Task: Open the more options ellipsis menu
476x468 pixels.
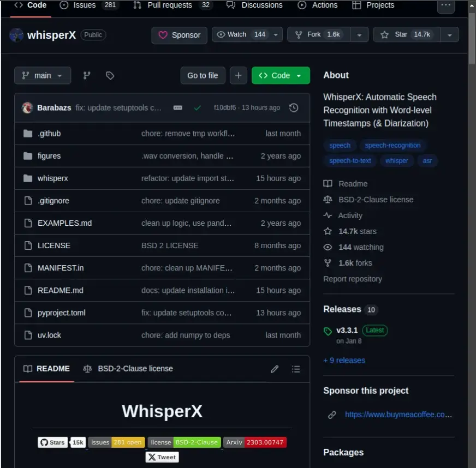Action: (x=445, y=5)
